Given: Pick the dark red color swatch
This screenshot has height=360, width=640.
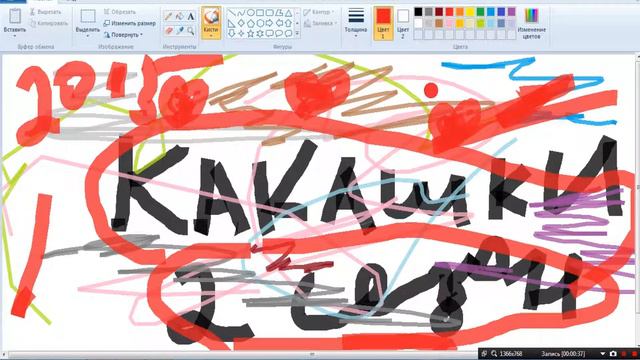Looking at the screenshot, I should (439, 12).
